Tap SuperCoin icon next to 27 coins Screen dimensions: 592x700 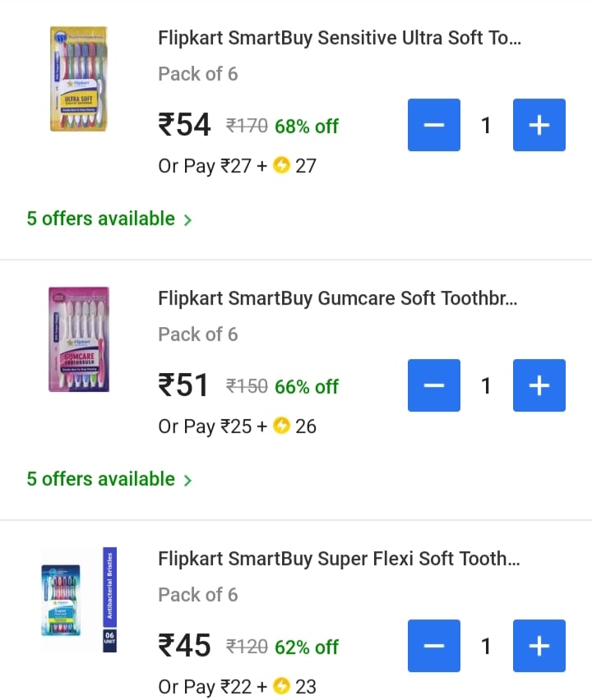click(x=282, y=166)
